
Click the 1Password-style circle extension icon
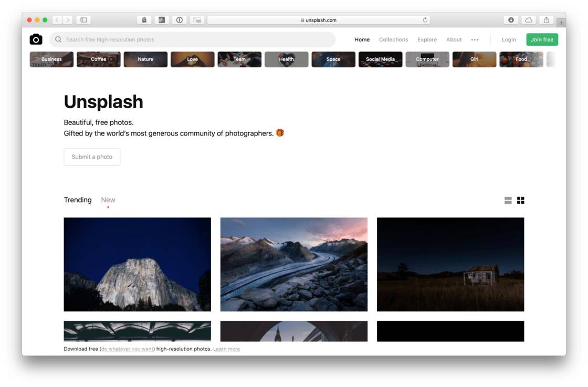179,20
